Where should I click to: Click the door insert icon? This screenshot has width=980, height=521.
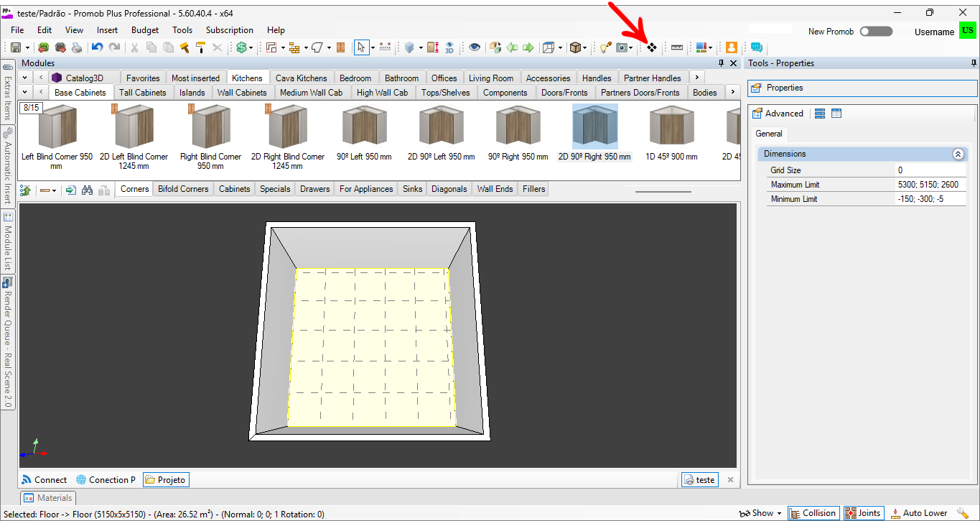[x=340, y=47]
